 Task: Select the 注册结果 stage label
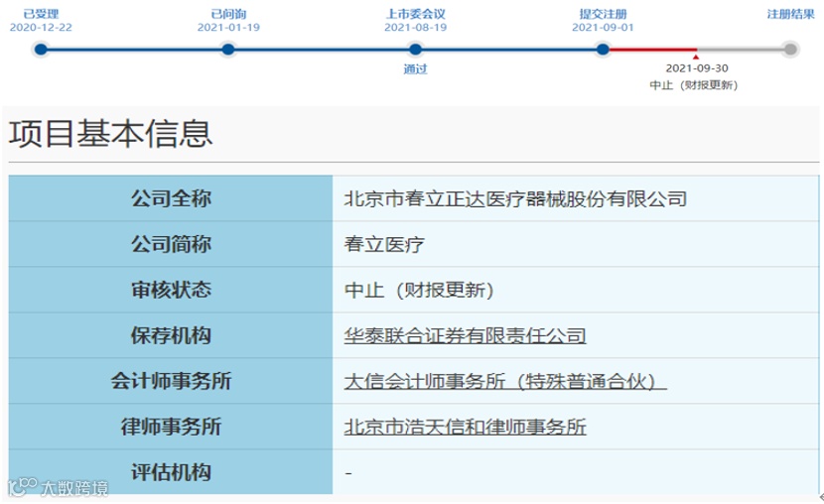(790, 14)
